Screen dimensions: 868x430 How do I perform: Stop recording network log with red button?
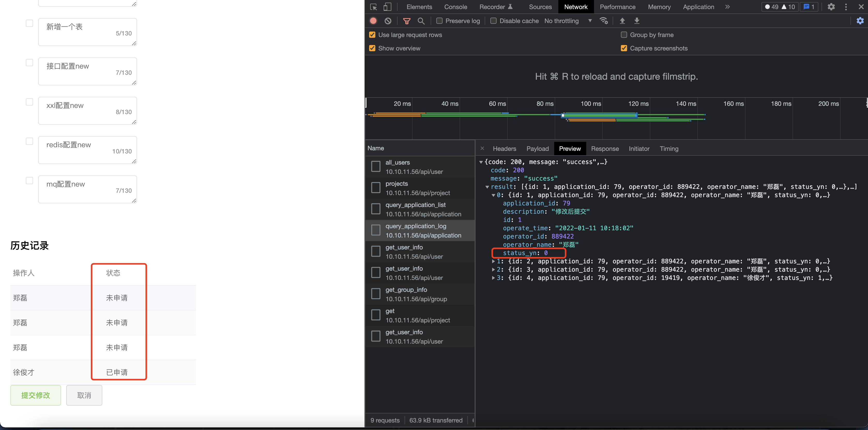pyautogui.click(x=373, y=21)
